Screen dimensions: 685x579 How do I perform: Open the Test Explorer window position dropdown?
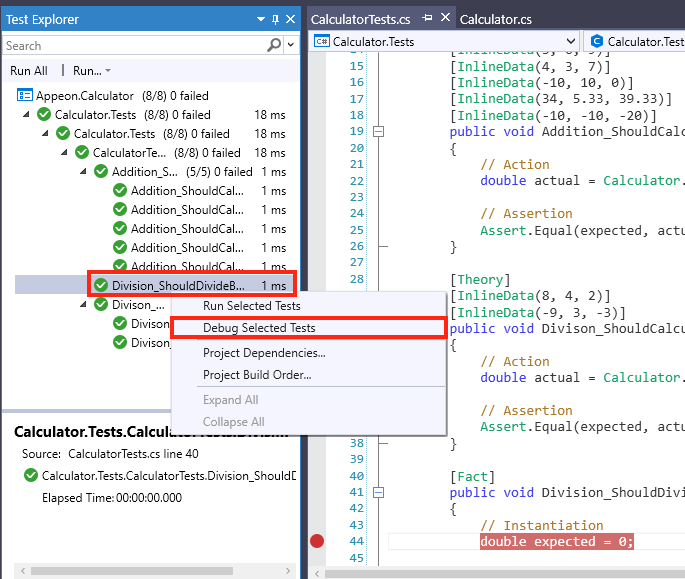[x=261, y=19]
